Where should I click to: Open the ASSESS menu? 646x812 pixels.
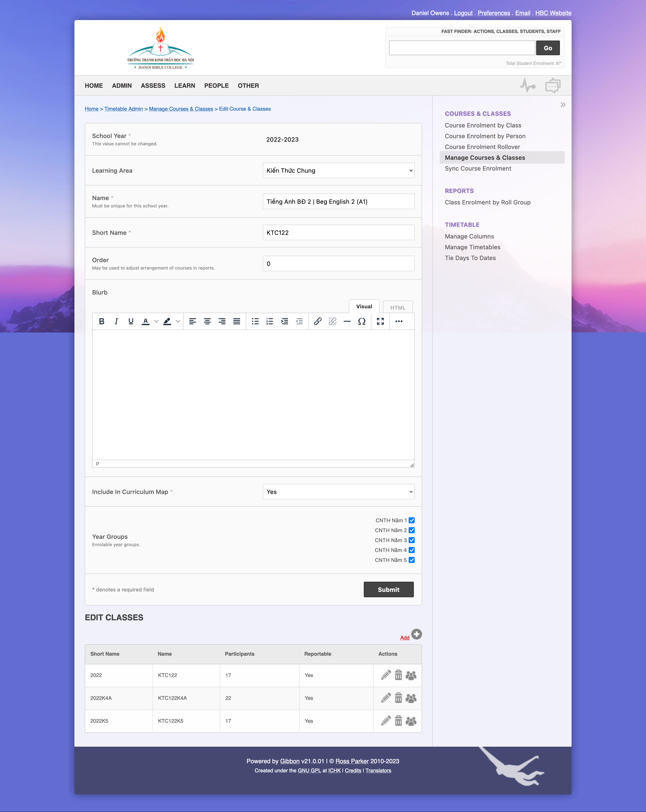153,86
